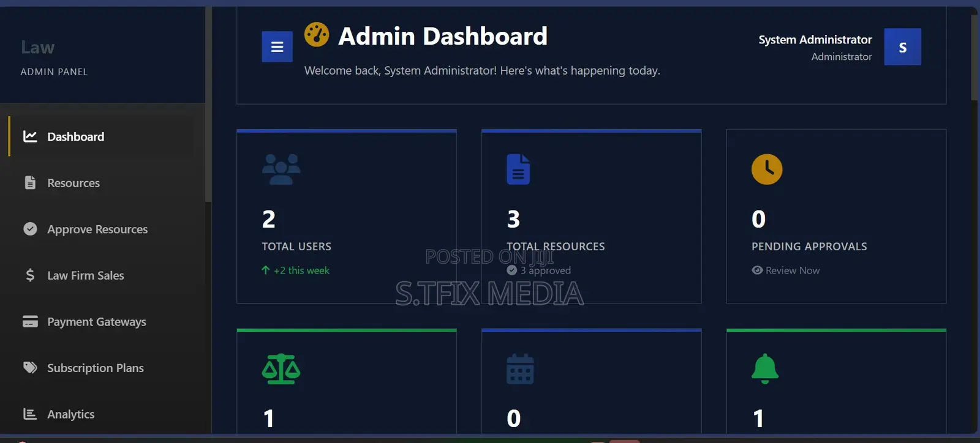Click the 3 approved status text
Image resolution: width=980 pixels, height=443 pixels.
click(x=539, y=270)
